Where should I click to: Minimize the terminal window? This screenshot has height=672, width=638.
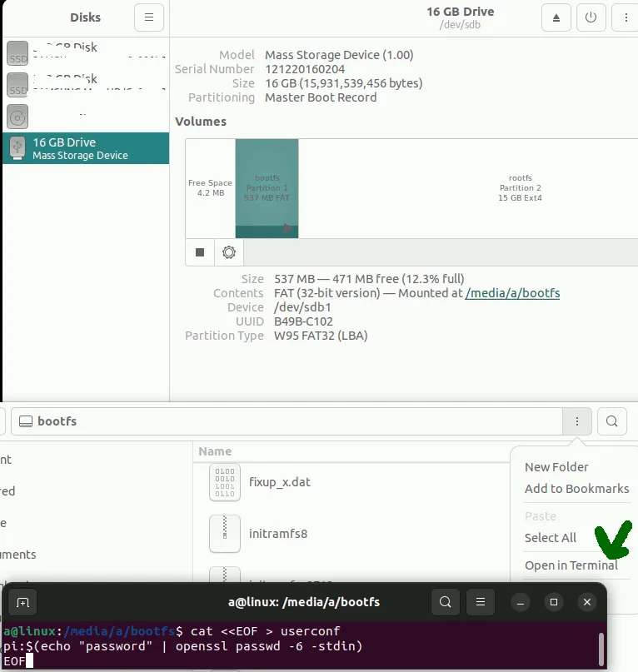coord(521,602)
